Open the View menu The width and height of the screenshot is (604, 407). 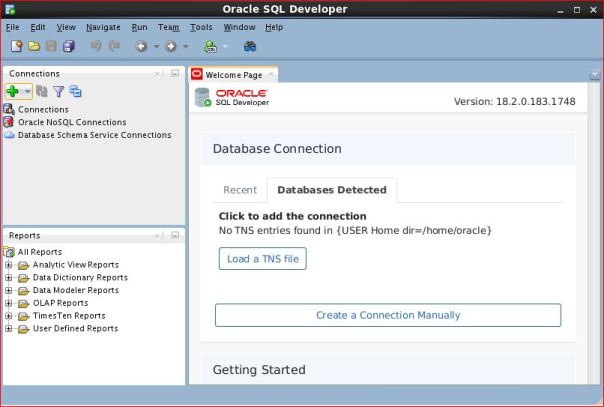tap(66, 27)
